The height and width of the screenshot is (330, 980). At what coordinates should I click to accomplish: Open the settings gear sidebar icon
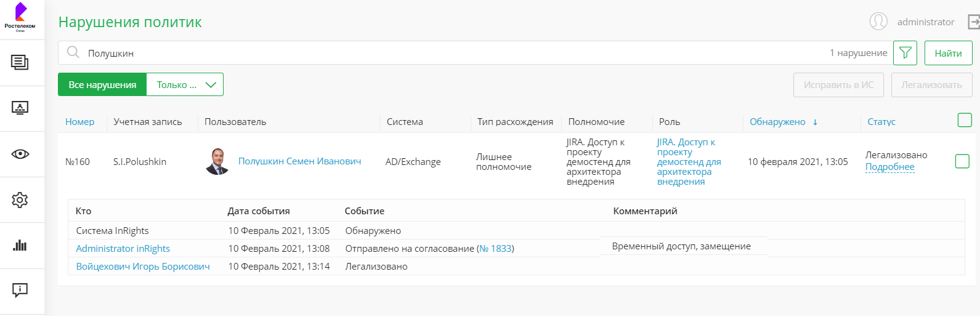coord(20,199)
